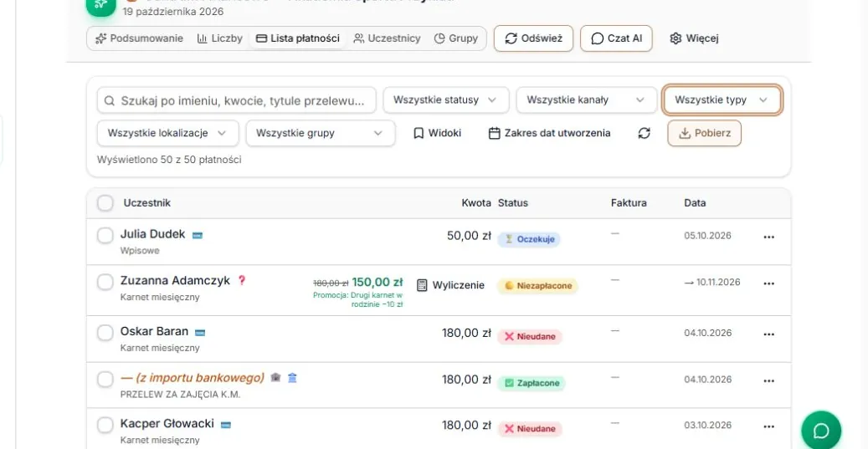
Task: Open row actions for Kacper Głowacki
Action: coord(769,426)
